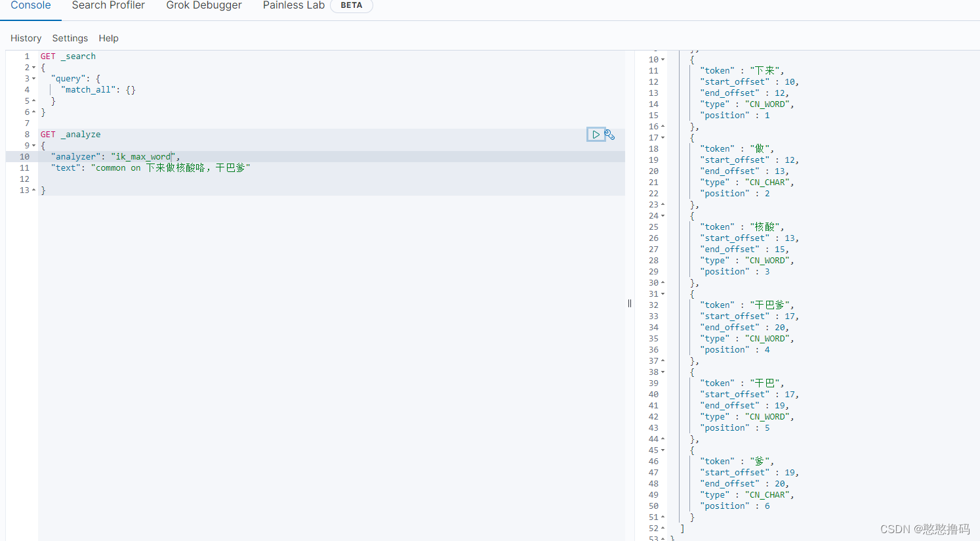Toggle fold arrow at editor line 5

click(33, 101)
